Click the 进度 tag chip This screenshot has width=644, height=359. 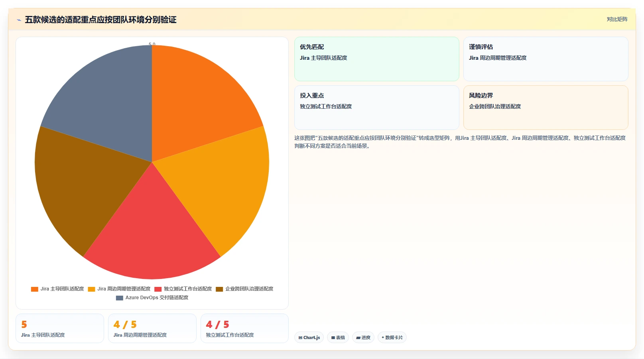click(x=363, y=337)
